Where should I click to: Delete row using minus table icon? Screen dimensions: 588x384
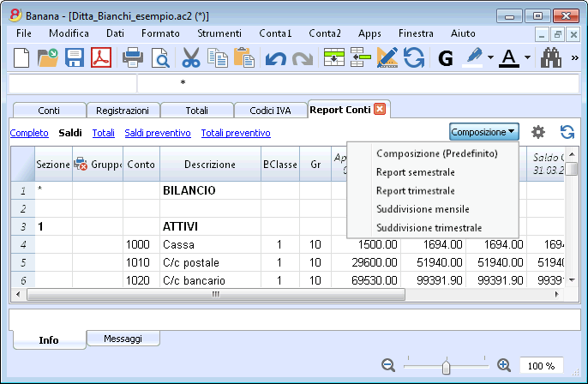coord(360,58)
